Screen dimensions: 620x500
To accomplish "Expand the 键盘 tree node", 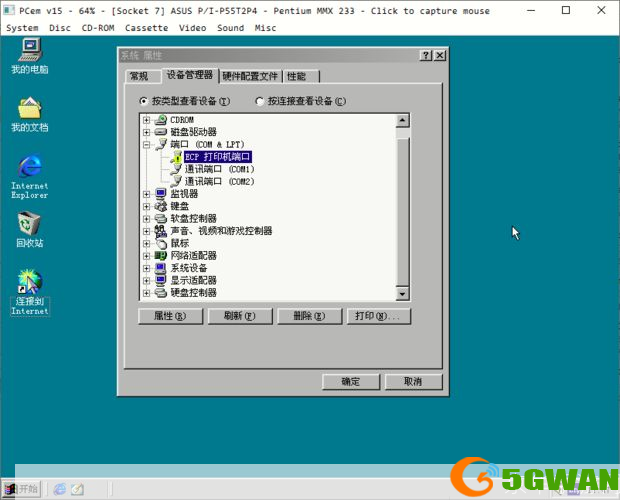I will click(147, 206).
